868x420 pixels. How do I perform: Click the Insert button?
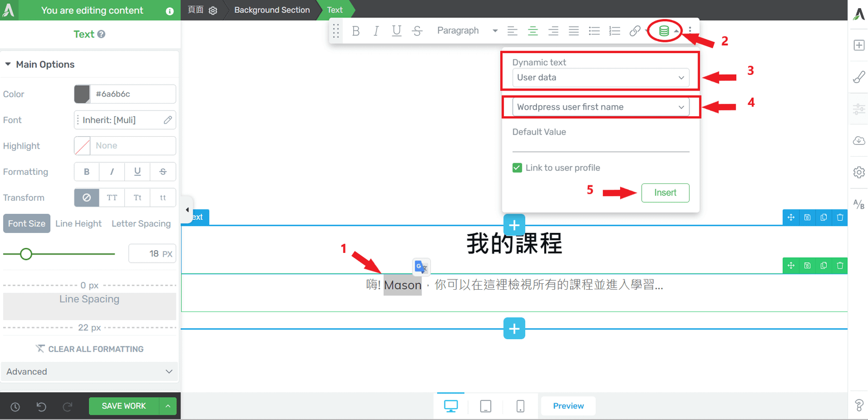(x=665, y=193)
